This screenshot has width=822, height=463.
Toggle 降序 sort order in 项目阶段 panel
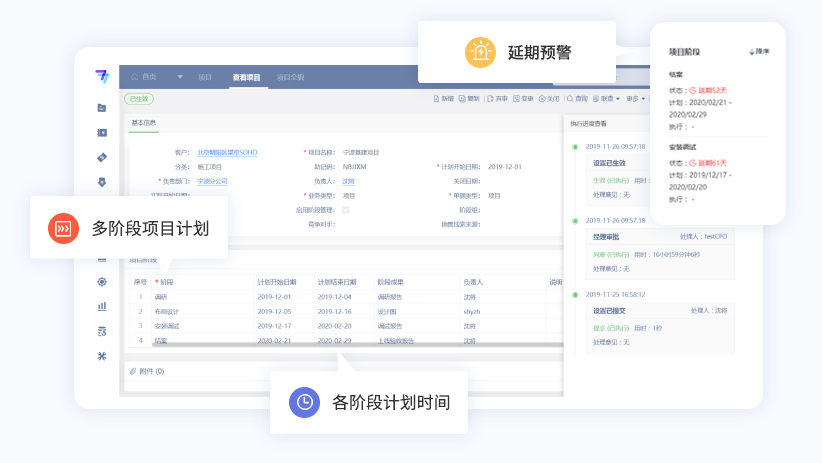tap(759, 50)
